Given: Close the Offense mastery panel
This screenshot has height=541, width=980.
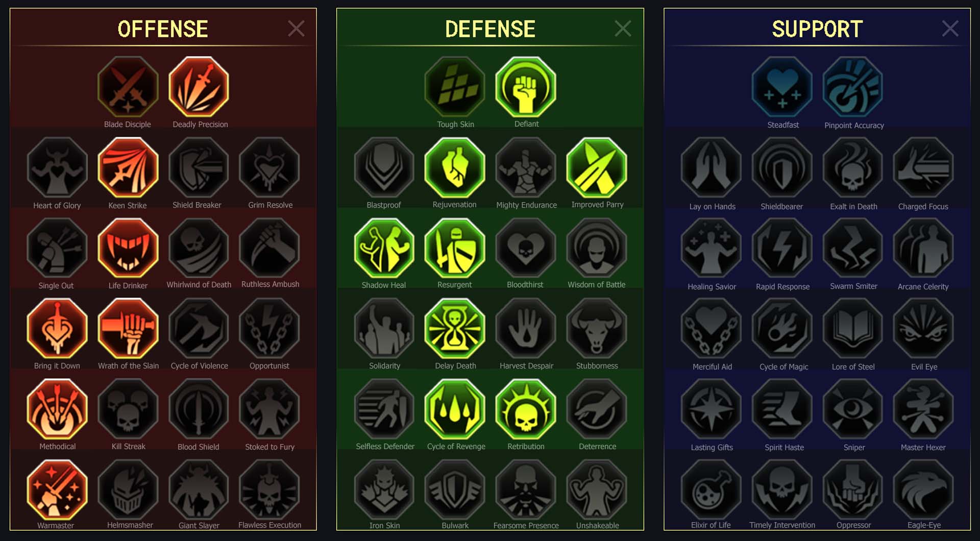Looking at the screenshot, I should pos(296,29).
